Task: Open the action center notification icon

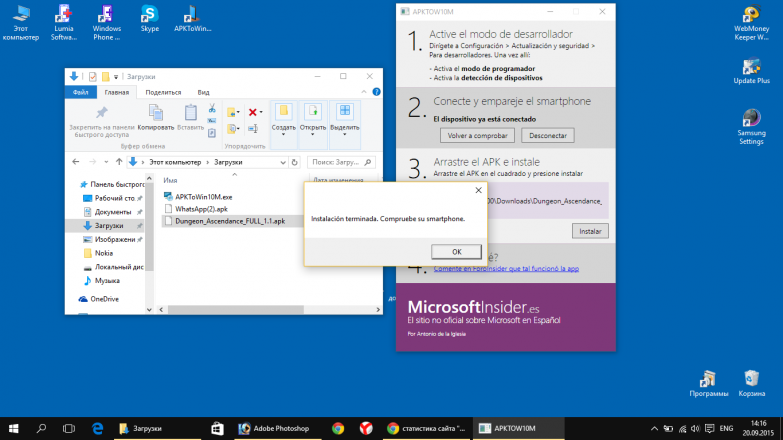Action: tap(710, 429)
